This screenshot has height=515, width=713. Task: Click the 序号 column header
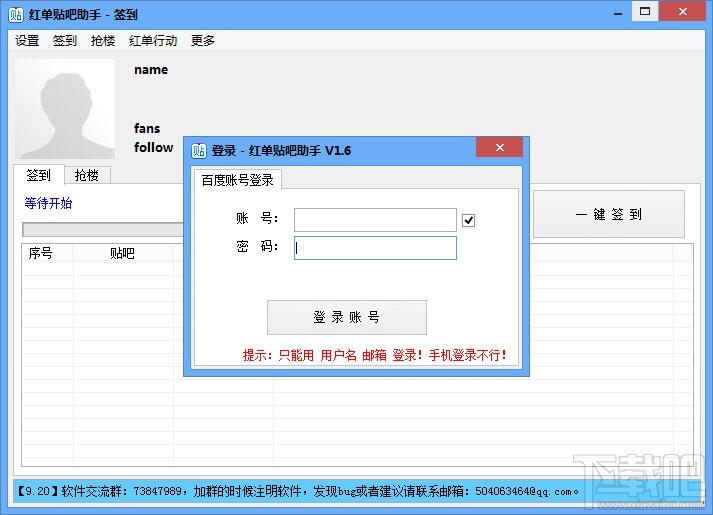(x=47, y=253)
